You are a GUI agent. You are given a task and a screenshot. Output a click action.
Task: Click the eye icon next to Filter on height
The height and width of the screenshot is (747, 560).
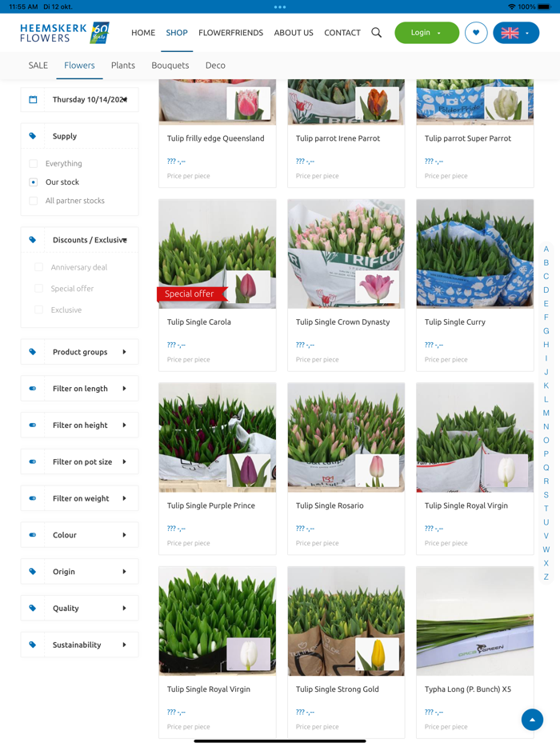click(33, 425)
